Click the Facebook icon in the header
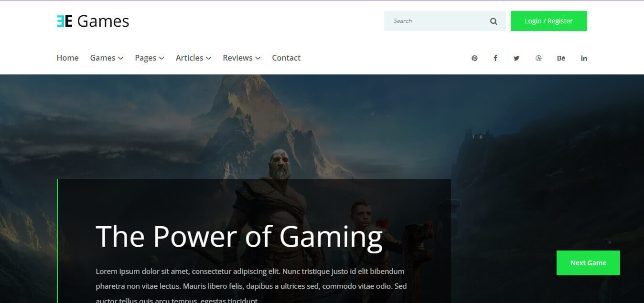This screenshot has height=303, width=644. 495,58
